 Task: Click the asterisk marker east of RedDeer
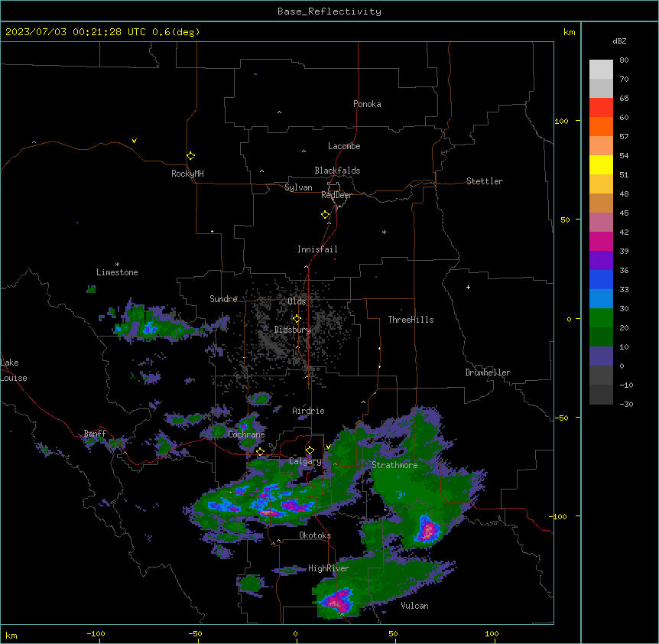384,232
